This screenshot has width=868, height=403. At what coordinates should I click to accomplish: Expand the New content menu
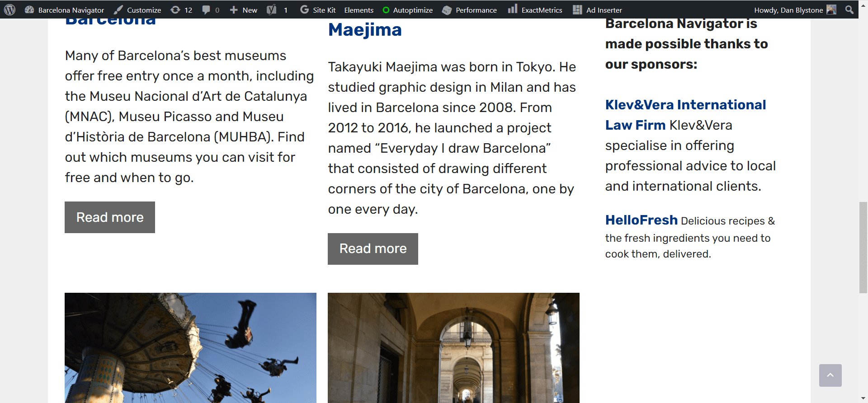click(x=243, y=10)
